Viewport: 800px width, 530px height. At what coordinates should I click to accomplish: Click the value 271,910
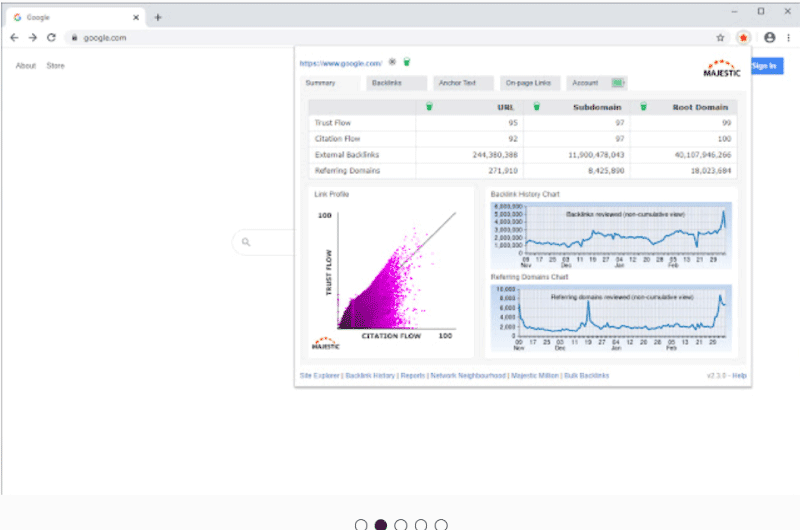[503, 170]
